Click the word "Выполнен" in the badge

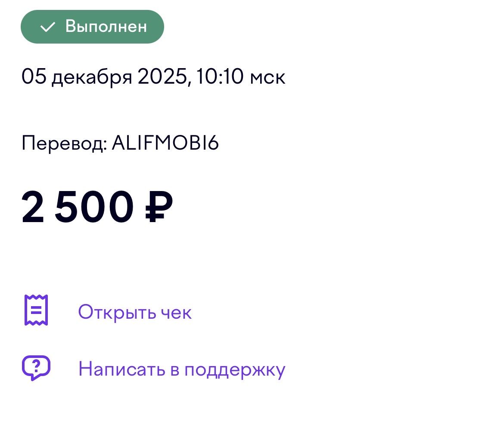point(106,27)
